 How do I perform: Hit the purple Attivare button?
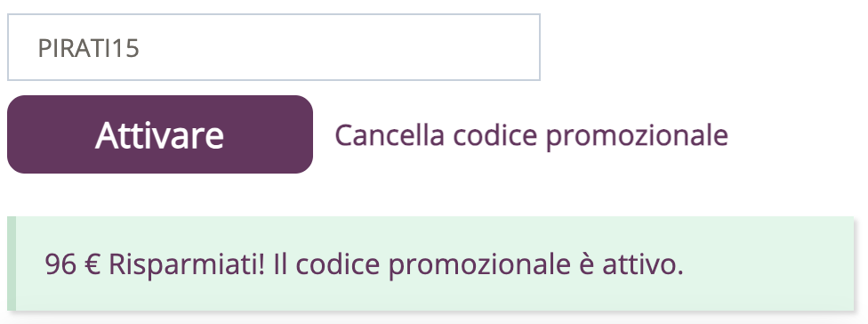[x=160, y=134]
